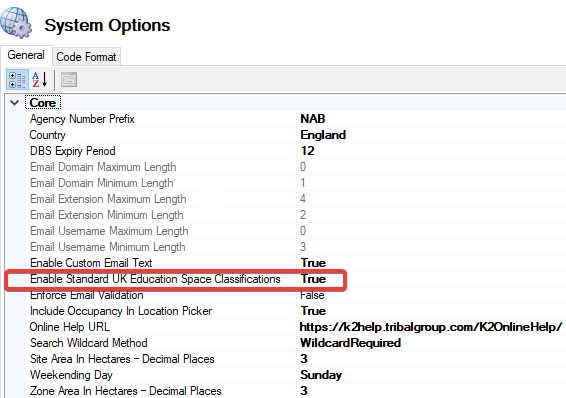The image size is (566, 398).
Task: Switch to the Code Format tab
Action: tap(86, 57)
